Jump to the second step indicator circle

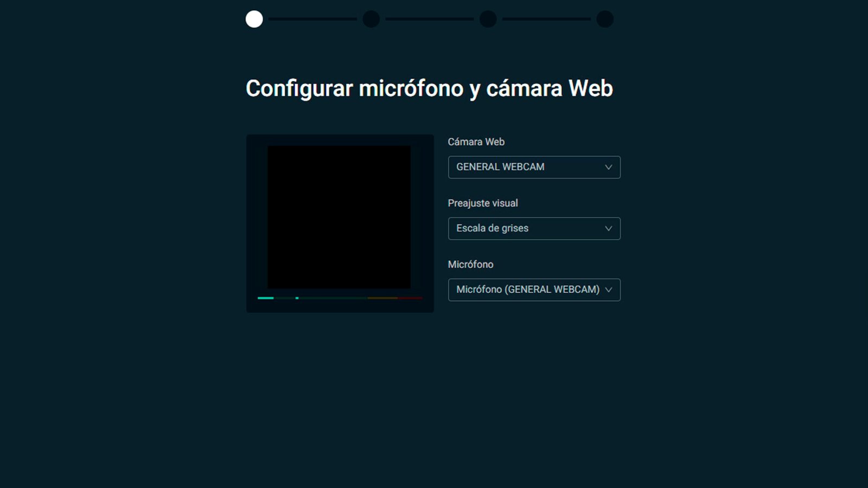(371, 19)
